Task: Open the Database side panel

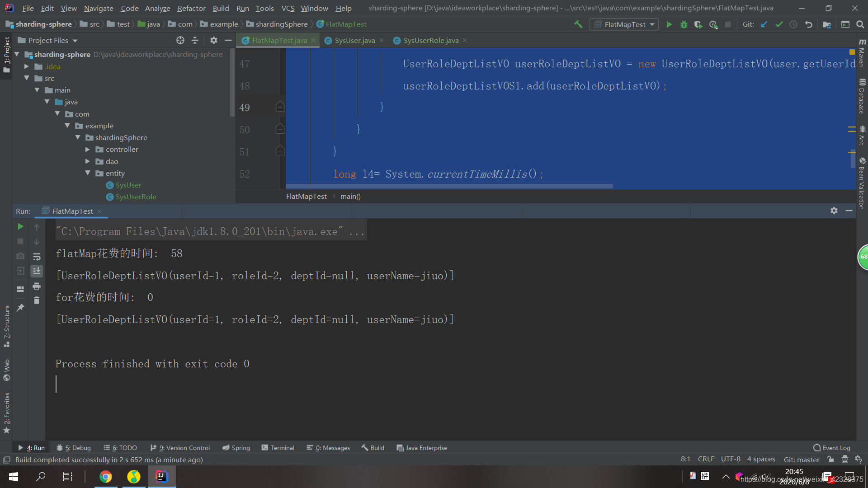Action: pyautogui.click(x=862, y=96)
